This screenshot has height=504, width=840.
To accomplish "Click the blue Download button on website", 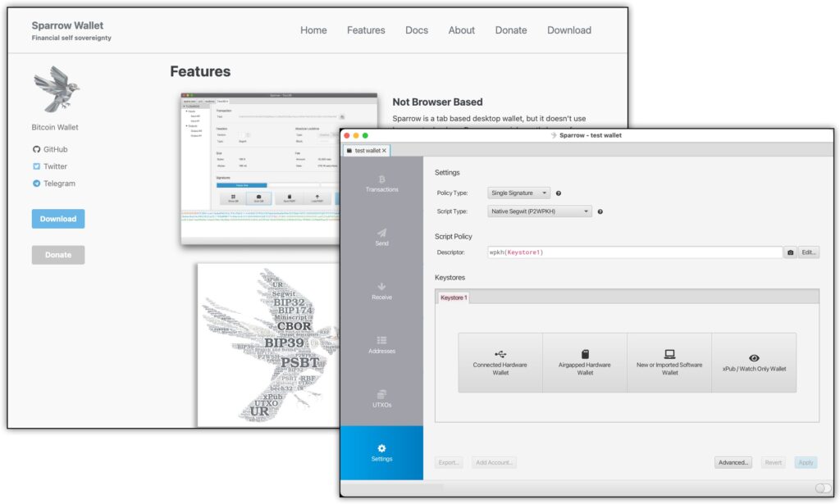I will click(x=58, y=219).
